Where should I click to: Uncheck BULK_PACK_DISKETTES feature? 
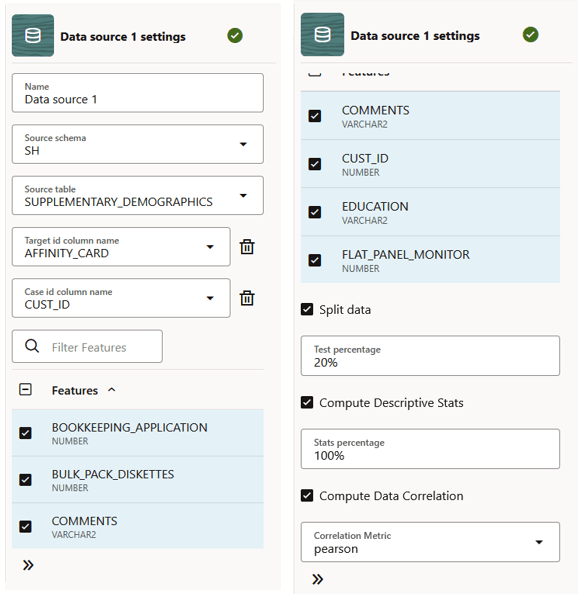26,480
